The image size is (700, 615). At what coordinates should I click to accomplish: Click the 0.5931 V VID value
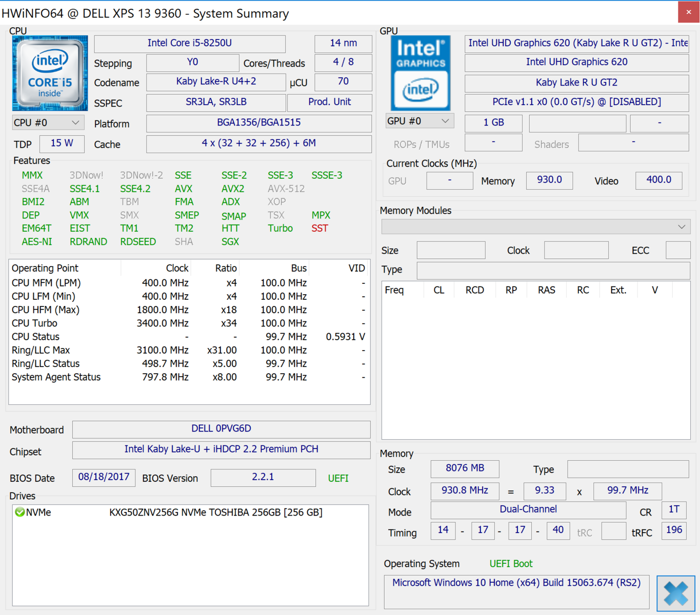[x=346, y=337]
